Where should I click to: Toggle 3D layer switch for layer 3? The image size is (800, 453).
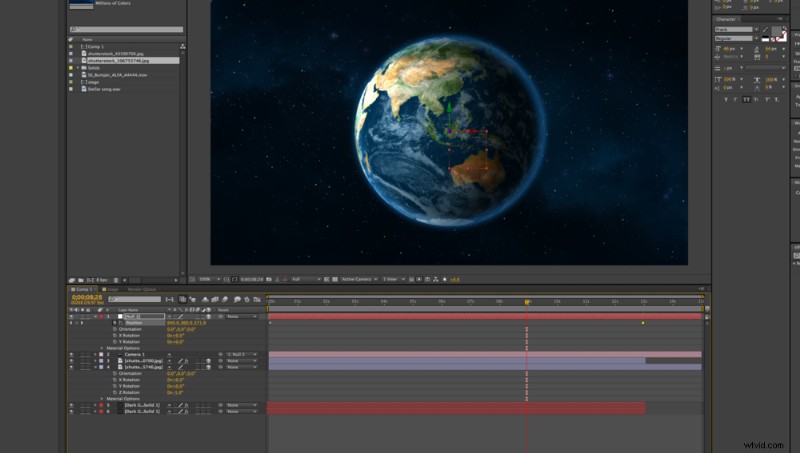pos(208,361)
